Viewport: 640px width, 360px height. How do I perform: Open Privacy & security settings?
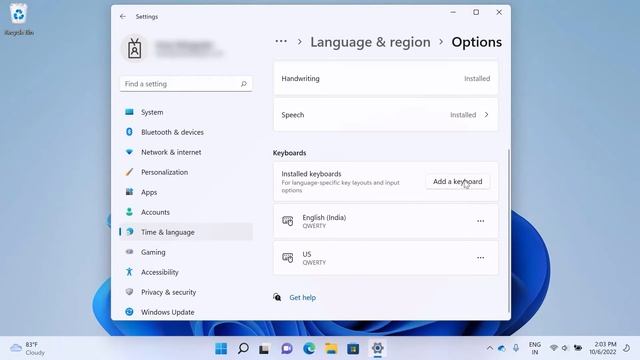(x=186, y=292)
